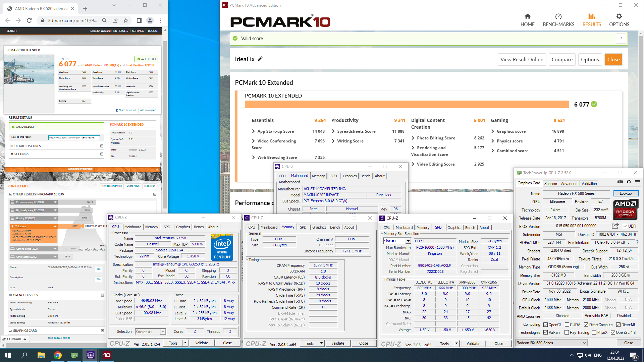The height and width of the screenshot is (362, 644).
Task: Click Chrome zoom magnifier icon in address bar
Action: 104,20
